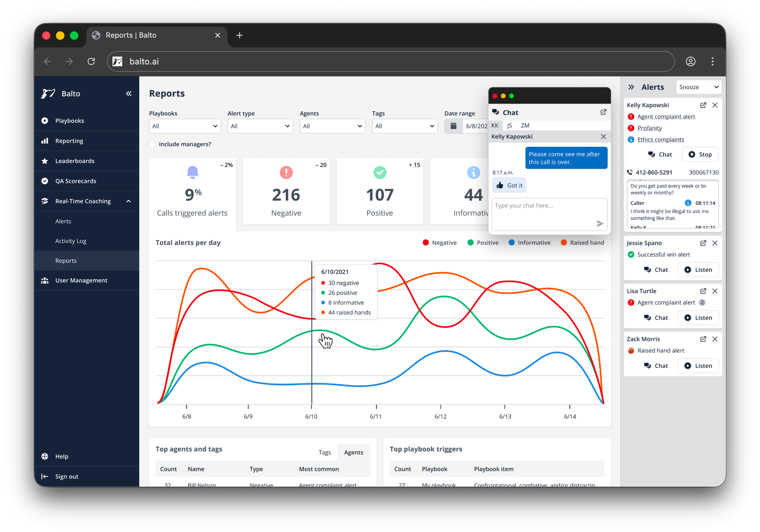Collapse the Balto sidebar with double chevron
The height and width of the screenshot is (532, 760).
tap(129, 93)
